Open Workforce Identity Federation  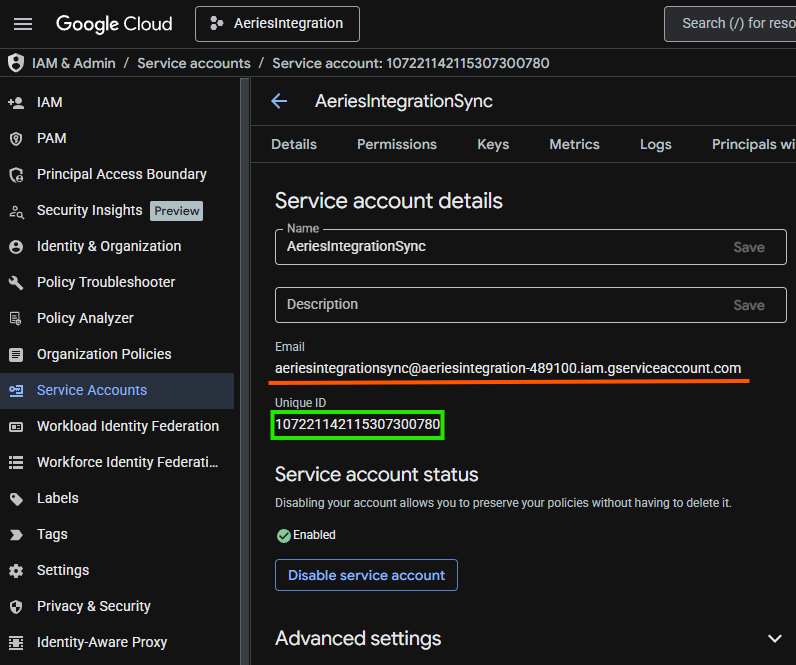127,463
